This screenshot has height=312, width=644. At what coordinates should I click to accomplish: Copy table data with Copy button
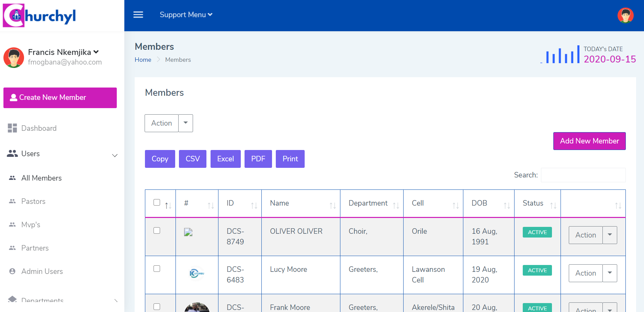coord(160,159)
